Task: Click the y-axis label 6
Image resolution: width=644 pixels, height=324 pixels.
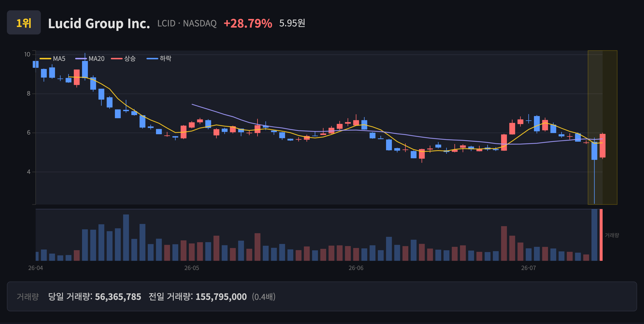Action: tap(29, 133)
